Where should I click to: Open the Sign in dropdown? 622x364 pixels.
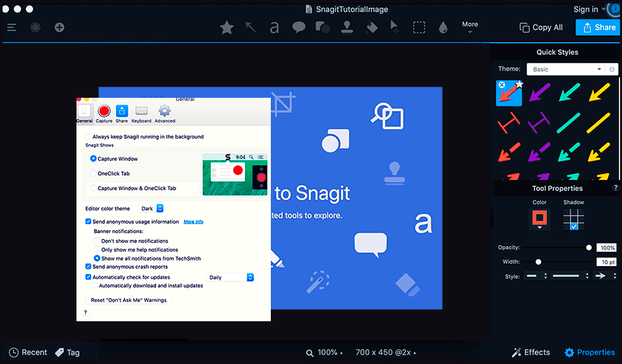(589, 9)
